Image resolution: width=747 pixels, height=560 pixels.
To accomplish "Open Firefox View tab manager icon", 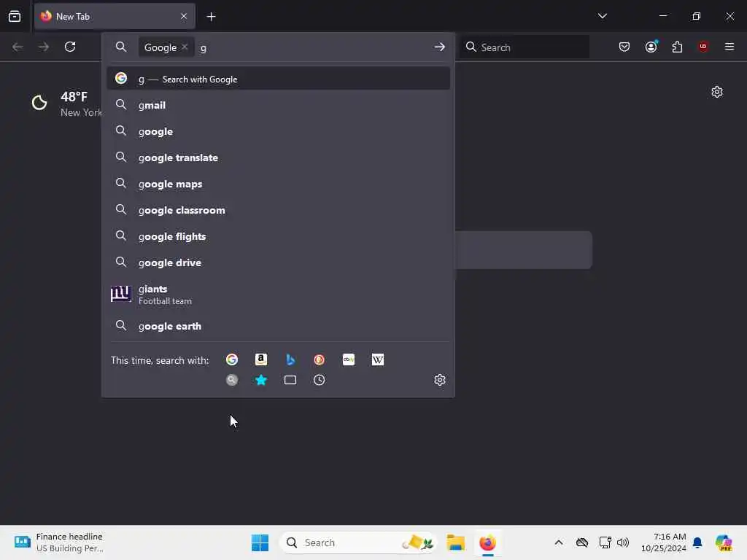I will pyautogui.click(x=15, y=16).
